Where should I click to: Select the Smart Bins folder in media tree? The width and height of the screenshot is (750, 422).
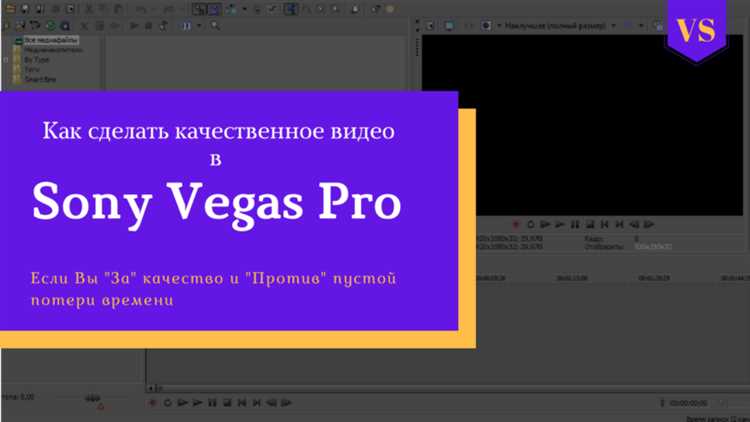tap(41, 77)
